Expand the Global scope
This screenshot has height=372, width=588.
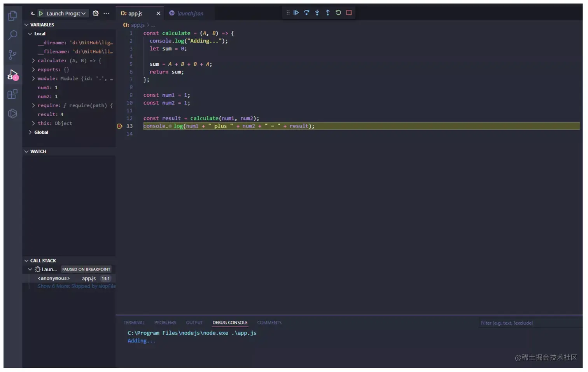pos(30,132)
